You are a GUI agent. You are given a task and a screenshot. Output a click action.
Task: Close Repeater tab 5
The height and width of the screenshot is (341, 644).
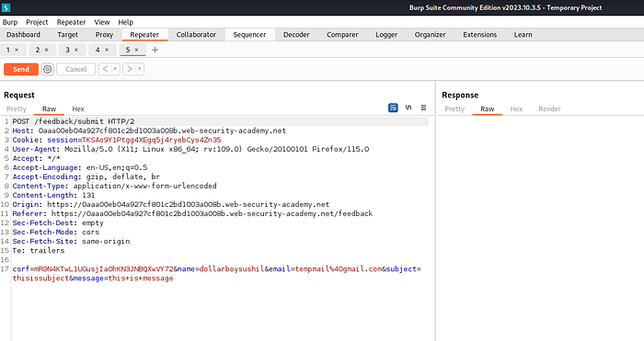click(137, 50)
